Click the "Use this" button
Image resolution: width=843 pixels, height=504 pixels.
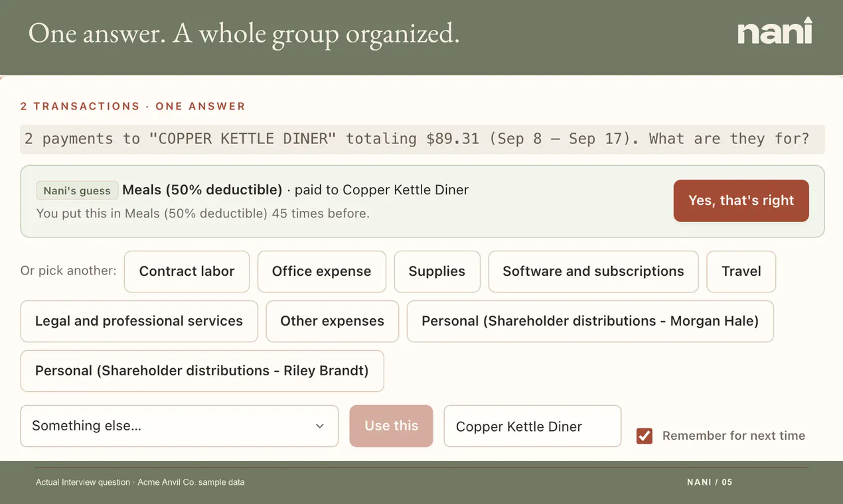click(x=391, y=426)
